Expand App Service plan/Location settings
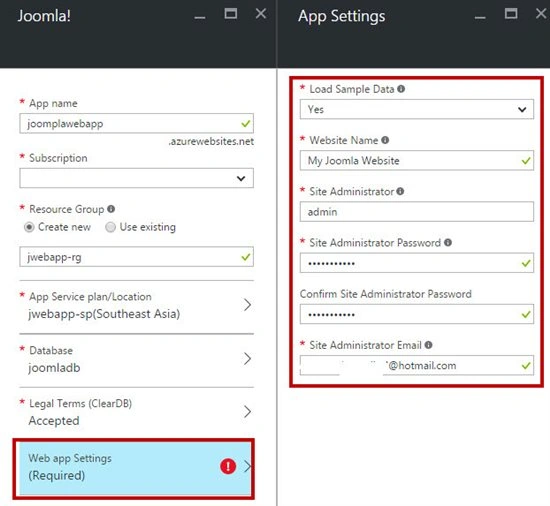The height and width of the screenshot is (506, 550). (136, 305)
